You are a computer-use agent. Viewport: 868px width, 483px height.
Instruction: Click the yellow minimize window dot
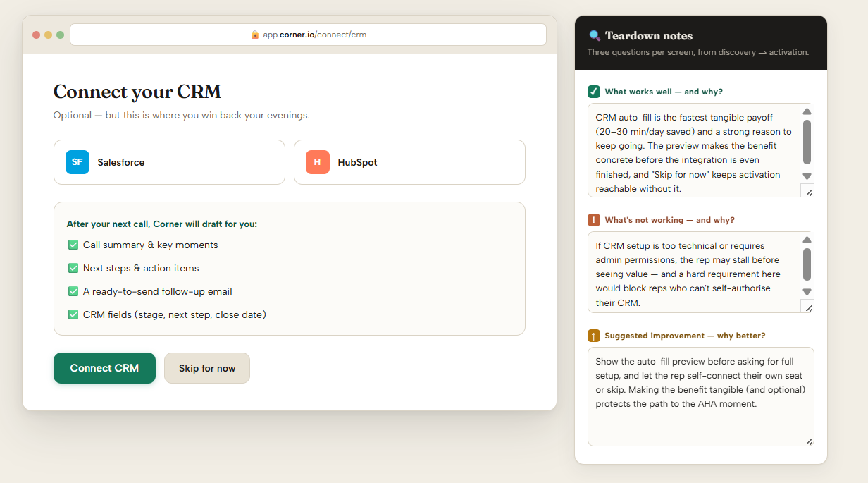48,35
